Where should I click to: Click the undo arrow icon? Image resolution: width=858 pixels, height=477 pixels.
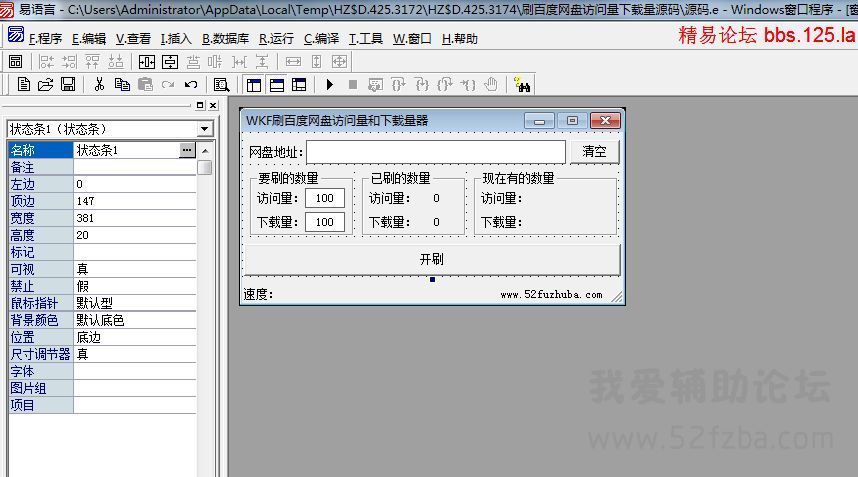(190, 85)
